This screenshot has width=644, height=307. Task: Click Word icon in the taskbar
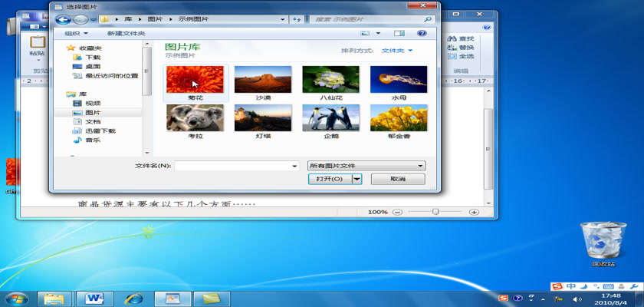(96, 298)
